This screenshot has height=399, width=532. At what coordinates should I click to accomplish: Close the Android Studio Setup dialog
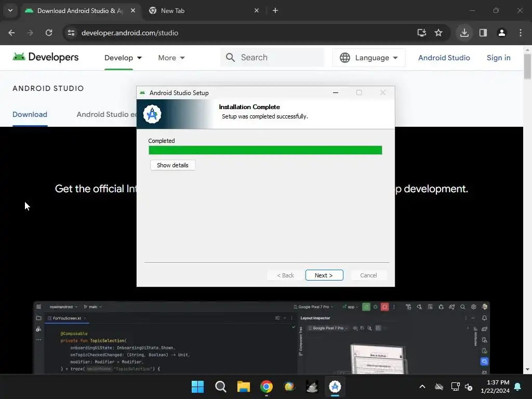(383, 92)
